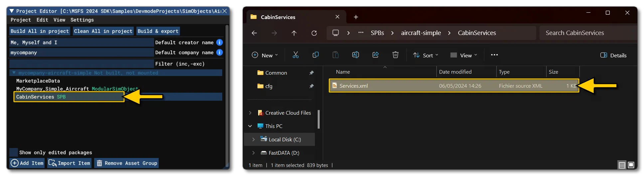644x176 pixels.
Task: Switch to details list view icon in status bar
Action: (x=622, y=165)
